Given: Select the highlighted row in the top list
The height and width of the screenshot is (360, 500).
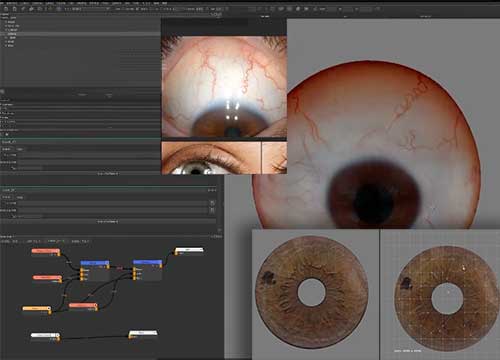Looking at the screenshot, I should point(80,34).
